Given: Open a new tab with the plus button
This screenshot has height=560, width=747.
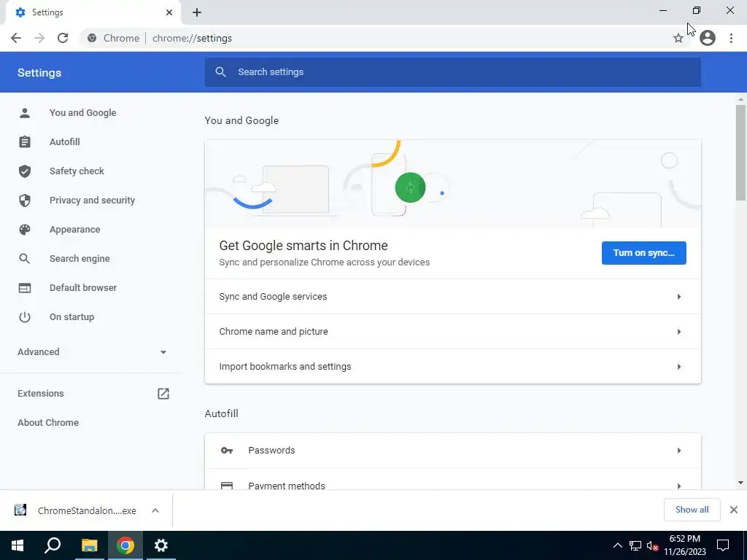Looking at the screenshot, I should point(197,12).
